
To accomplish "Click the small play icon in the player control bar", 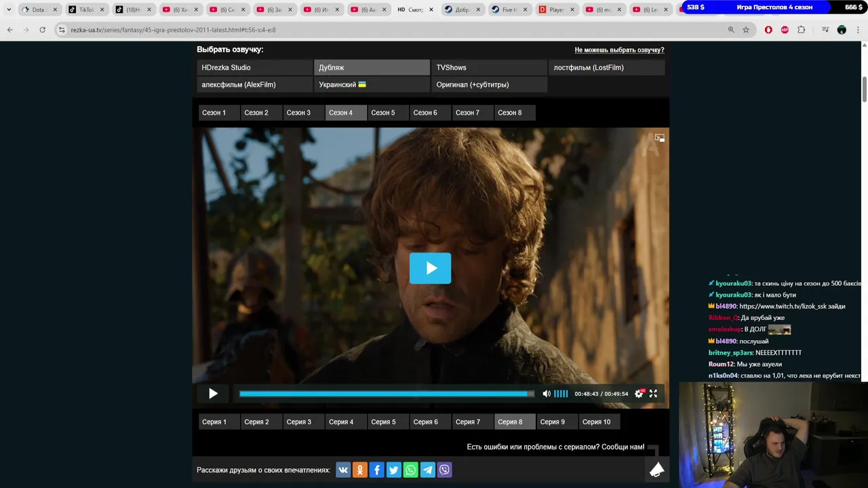I will [213, 394].
